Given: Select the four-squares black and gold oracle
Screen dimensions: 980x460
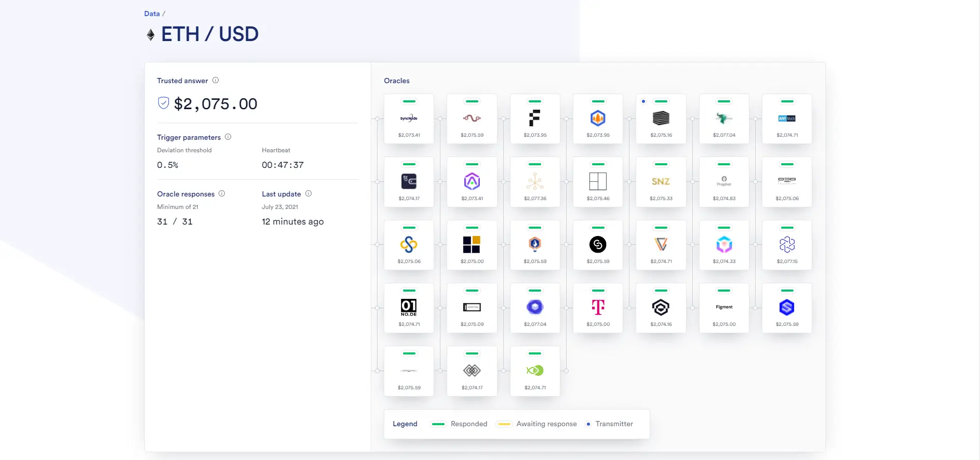Looking at the screenshot, I should (472, 245).
